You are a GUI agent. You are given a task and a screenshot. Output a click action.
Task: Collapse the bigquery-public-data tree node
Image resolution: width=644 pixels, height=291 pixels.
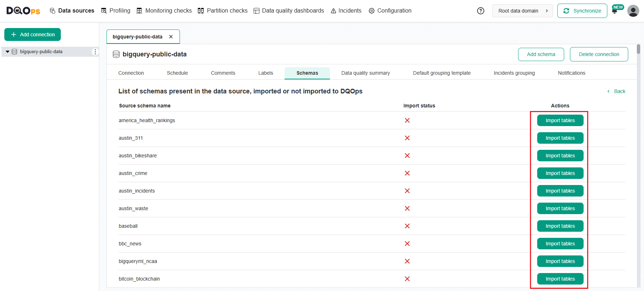pos(7,52)
